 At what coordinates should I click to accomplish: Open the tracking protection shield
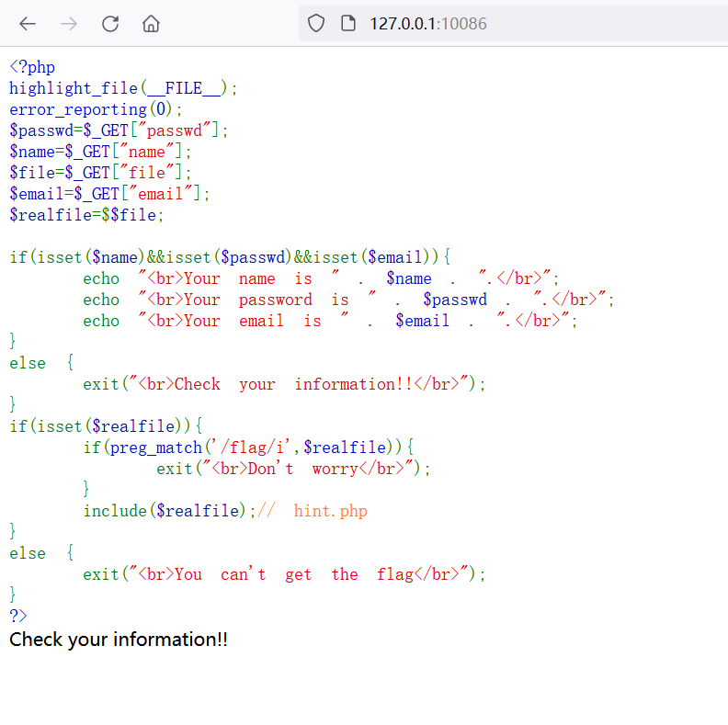(x=316, y=24)
